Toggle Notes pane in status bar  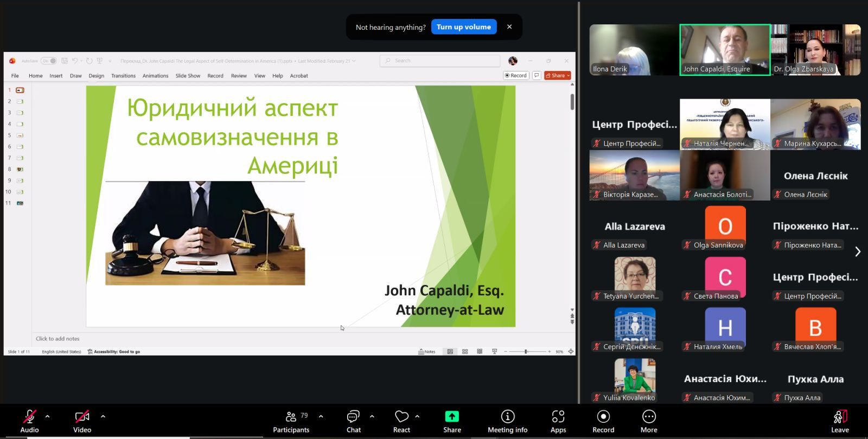click(427, 352)
